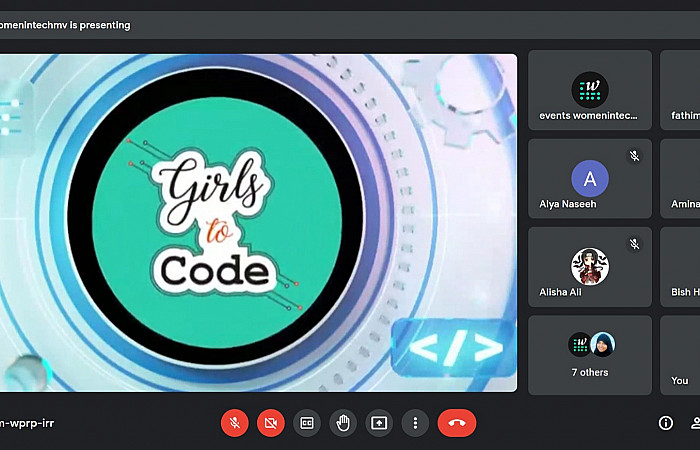Raise your hand in the meeting
Screen dimensions: 700x450
(343, 423)
